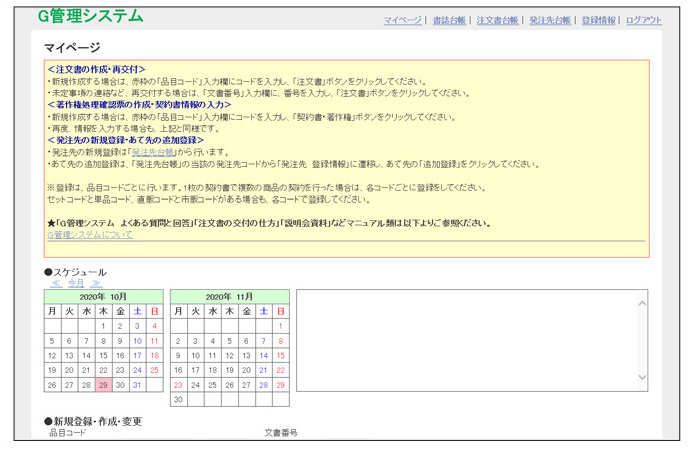Select highlighted October 29 in calendar
Viewport: 700px width, 451px height.
103,384
